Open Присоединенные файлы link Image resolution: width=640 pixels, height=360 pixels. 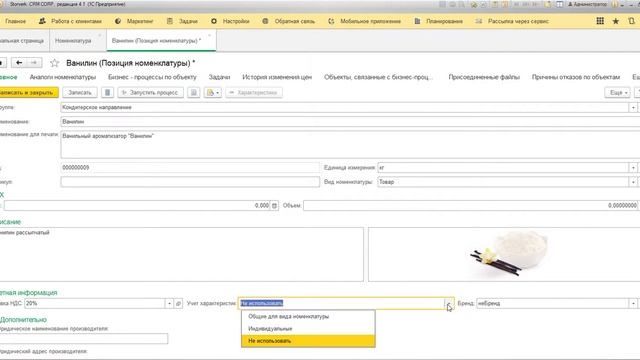[484, 77]
